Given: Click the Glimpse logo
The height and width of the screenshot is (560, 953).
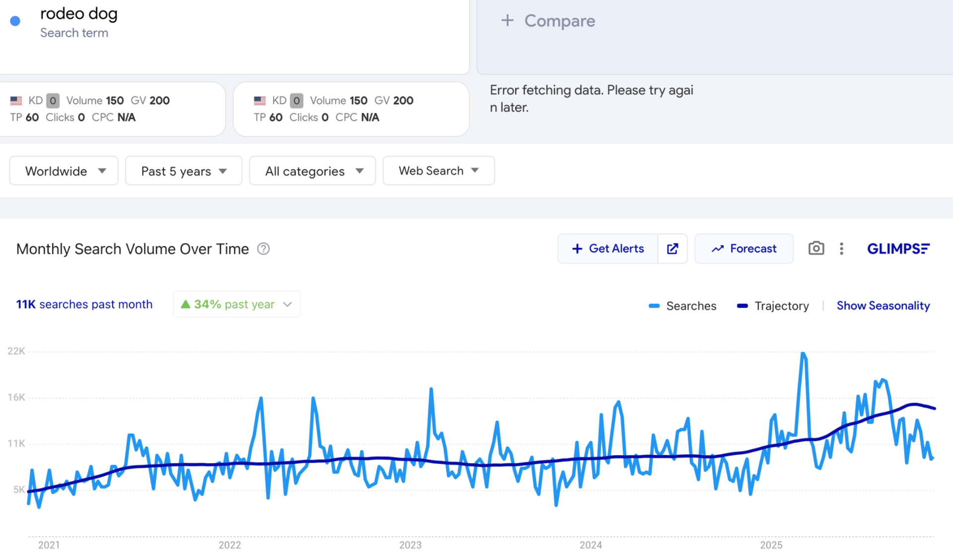Looking at the screenshot, I should [898, 249].
